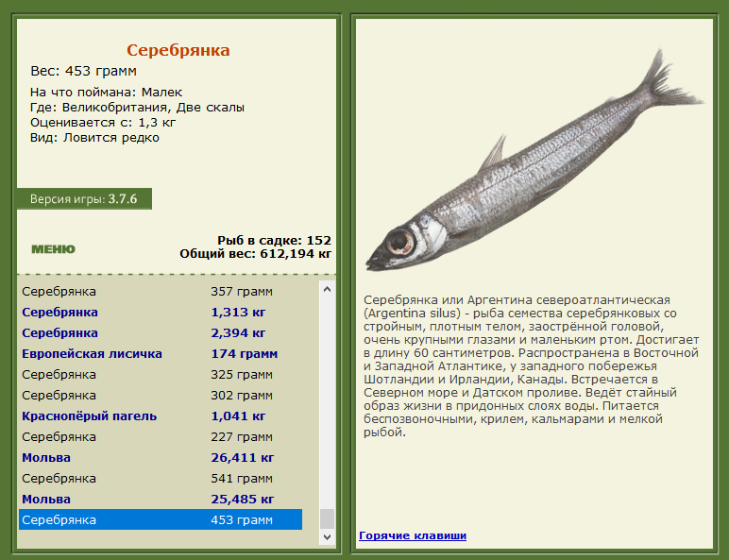Select the Серебрянка 1,313 кг row

click(161, 312)
